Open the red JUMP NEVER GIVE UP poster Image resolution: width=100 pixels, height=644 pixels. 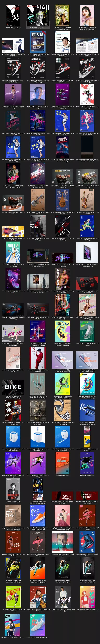coord(87,516)
